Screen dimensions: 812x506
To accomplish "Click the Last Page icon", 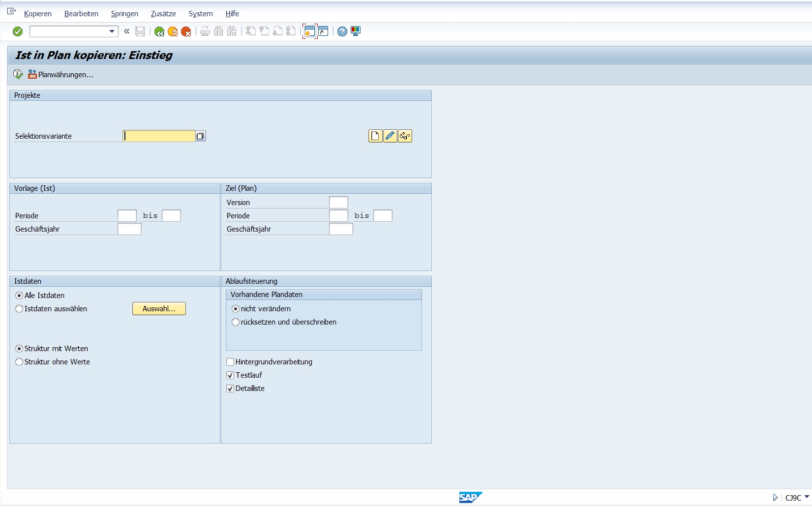I will tap(291, 31).
